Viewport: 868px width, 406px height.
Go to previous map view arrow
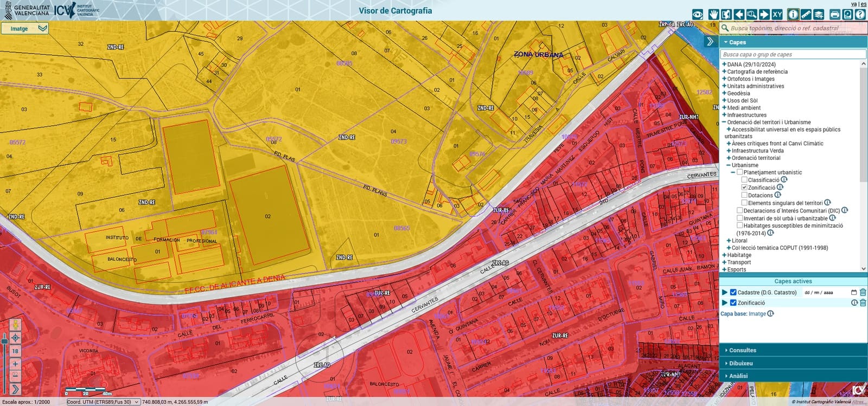[x=739, y=15]
